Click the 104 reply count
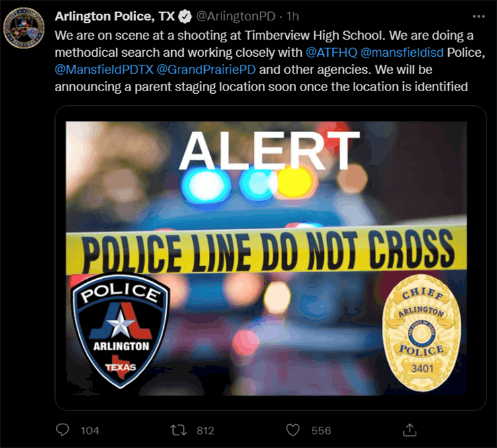497x448 pixels. [x=90, y=431]
